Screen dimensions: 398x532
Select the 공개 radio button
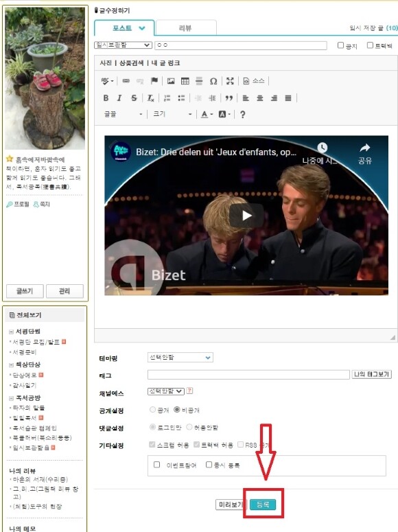153,410
